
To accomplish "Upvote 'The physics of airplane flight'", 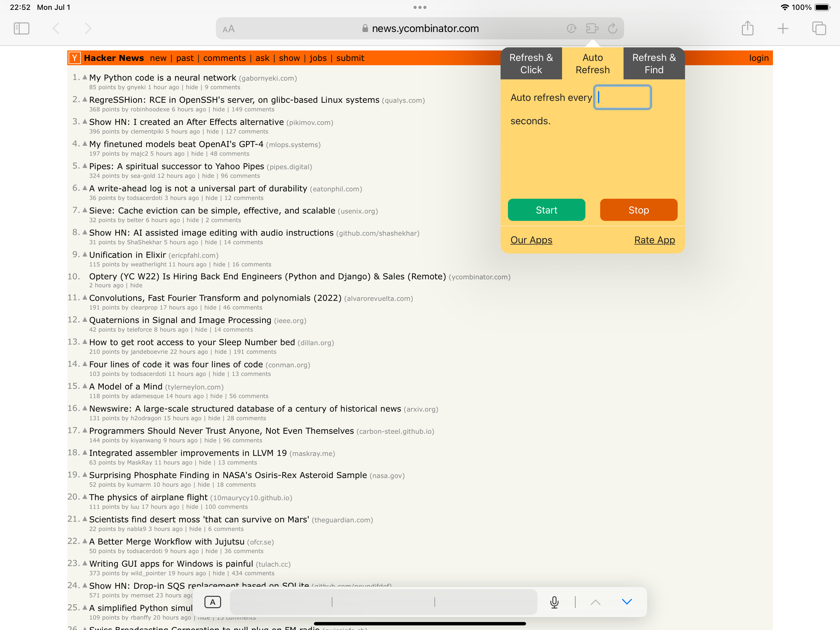I will [x=85, y=496].
